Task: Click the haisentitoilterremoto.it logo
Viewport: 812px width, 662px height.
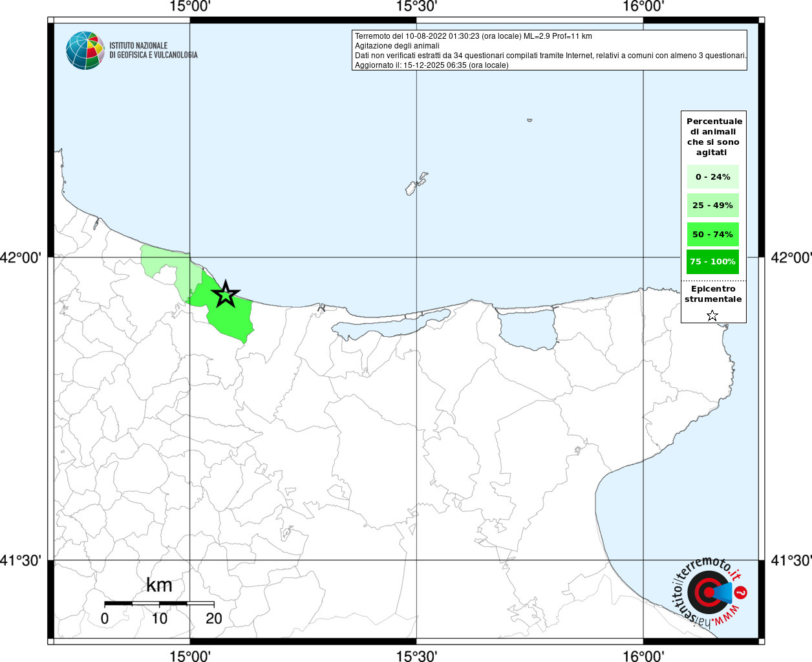Action: (710, 592)
